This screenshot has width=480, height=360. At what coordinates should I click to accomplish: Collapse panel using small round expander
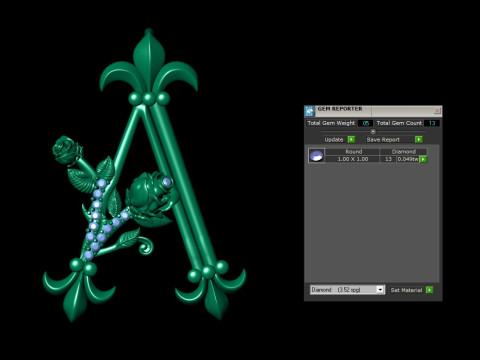373,131
